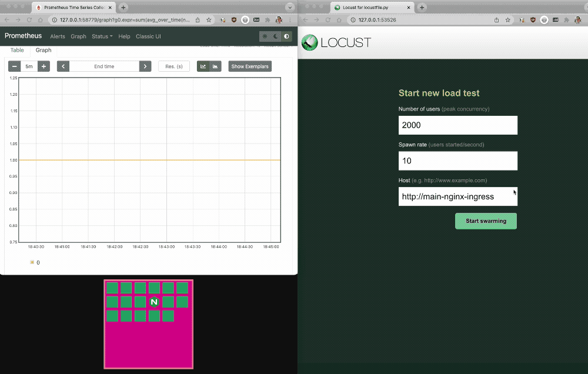This screenshot has height=374, width=588.
Task: Switch to the unstacked line graph
Action: click(x=203, y=66)
